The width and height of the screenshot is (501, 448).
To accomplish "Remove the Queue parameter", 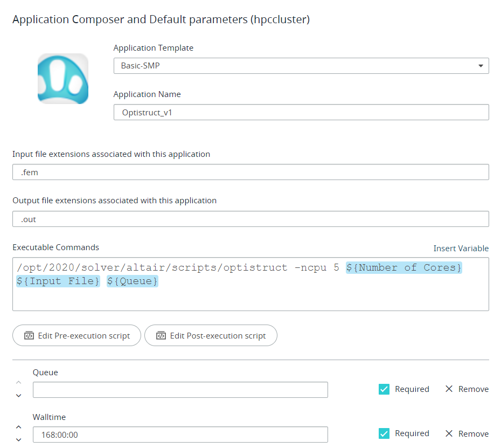I will [x=467, y=389].
